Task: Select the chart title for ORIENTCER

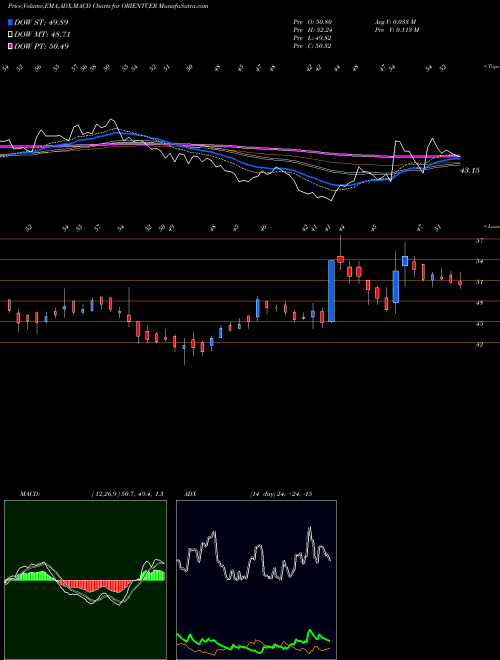Action: [108, 6]
